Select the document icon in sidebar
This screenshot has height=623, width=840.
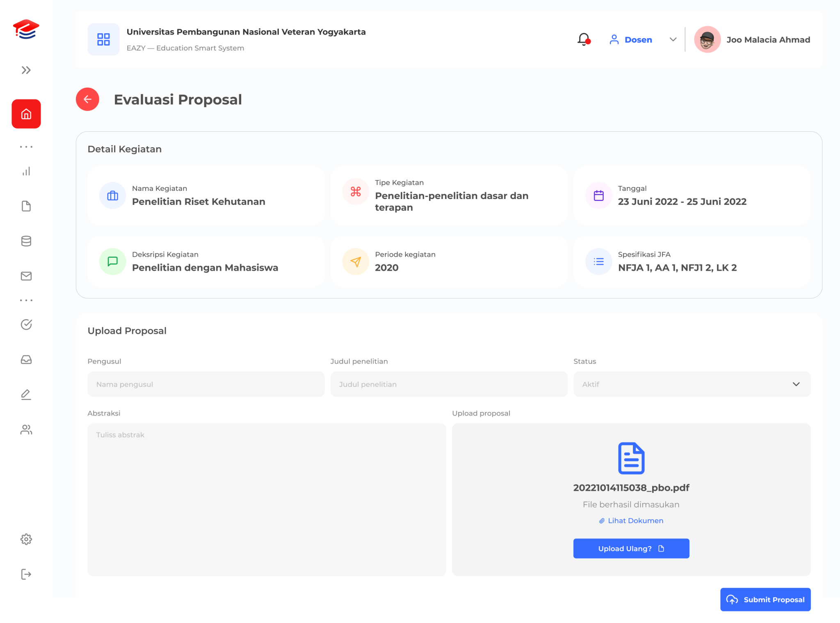26,206
